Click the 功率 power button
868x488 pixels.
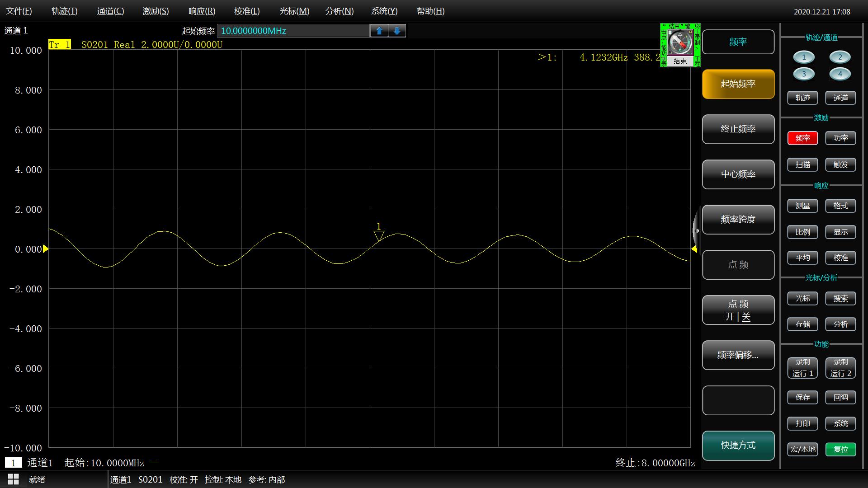840,138
